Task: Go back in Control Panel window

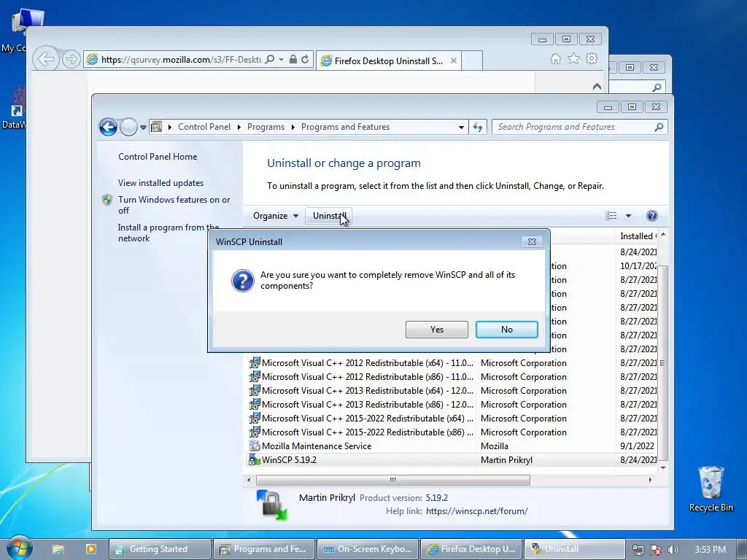Action: click(x=108, y=127)
